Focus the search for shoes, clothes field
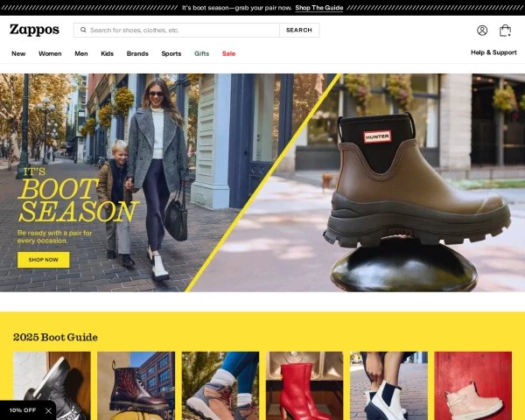This screenshot has height=420, width=525. (x=177, y=30)
